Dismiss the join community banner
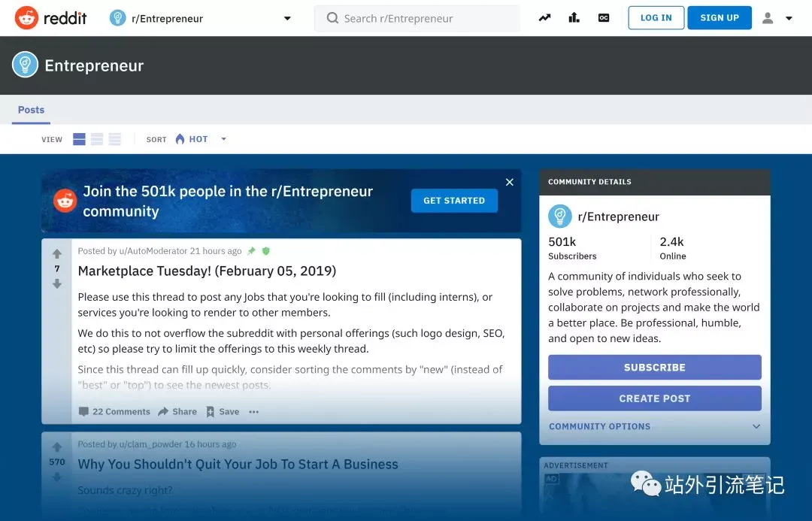This screenshot has height=521, width=812. tap(510, 182)
